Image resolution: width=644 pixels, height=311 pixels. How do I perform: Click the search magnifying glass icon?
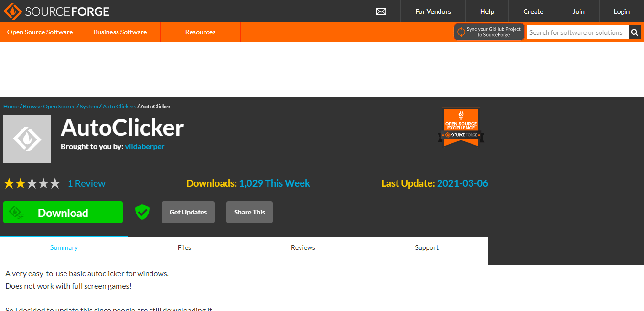pos(634,32)
